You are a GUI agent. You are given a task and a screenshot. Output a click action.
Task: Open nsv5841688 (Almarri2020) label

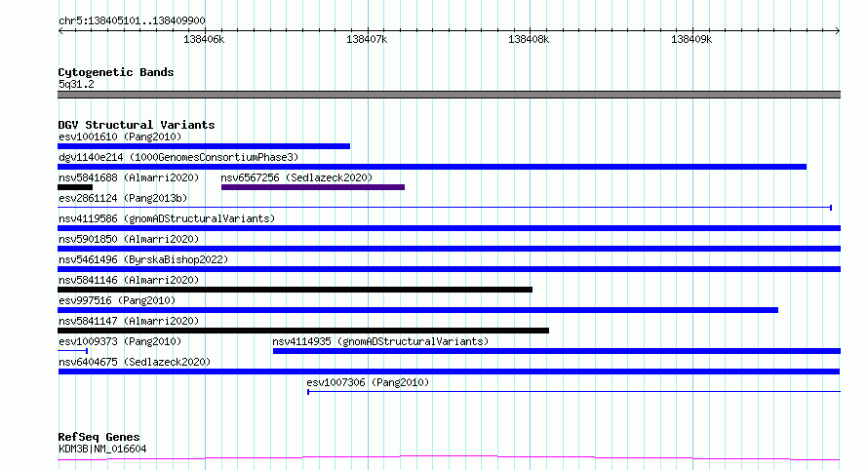point(129,177)
